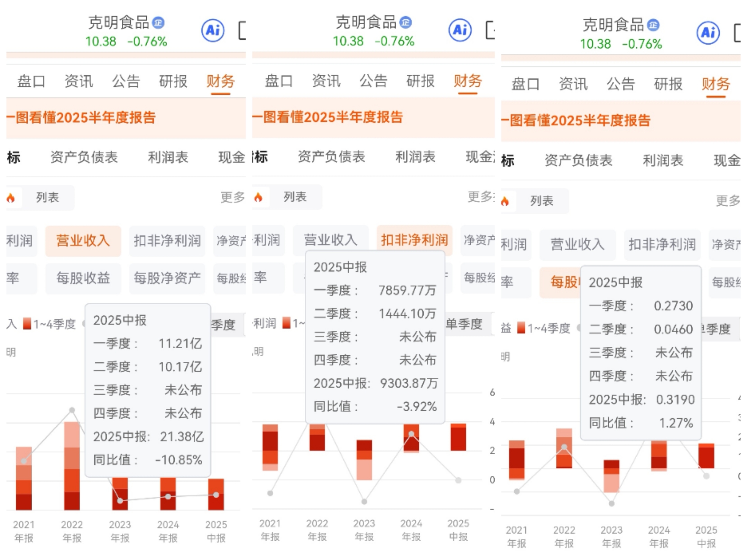The image size is (747, 560).
Task: Open 公告 tab in middle panel
Action: (373, 81)
